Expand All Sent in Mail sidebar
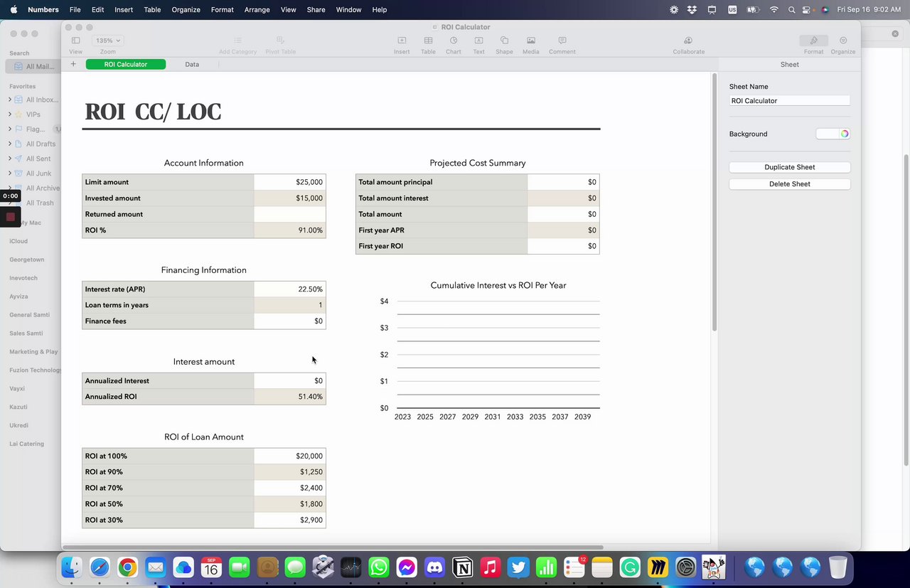This screenshot has height=588, width=910. point(10,159)
